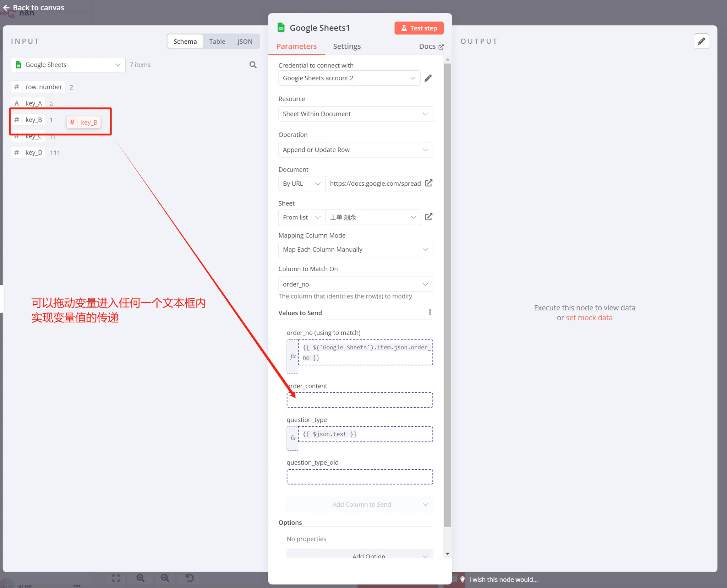Click the zoom in canvas icon
The width and height of the screenshot is (727, 588).
pyautogui.click(x=141, y=578)
